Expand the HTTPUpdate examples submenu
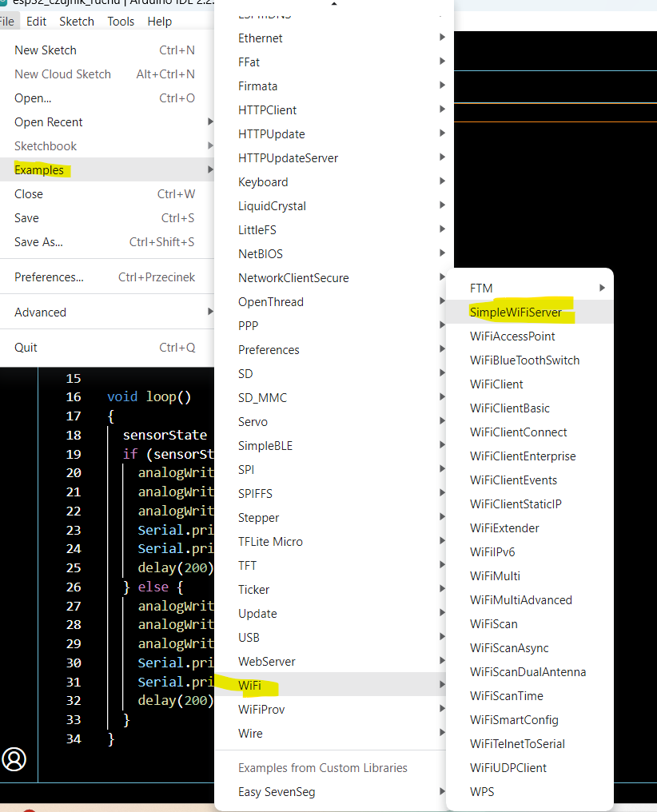This screenshot has width=657, height=812. [x=334, y=134]
